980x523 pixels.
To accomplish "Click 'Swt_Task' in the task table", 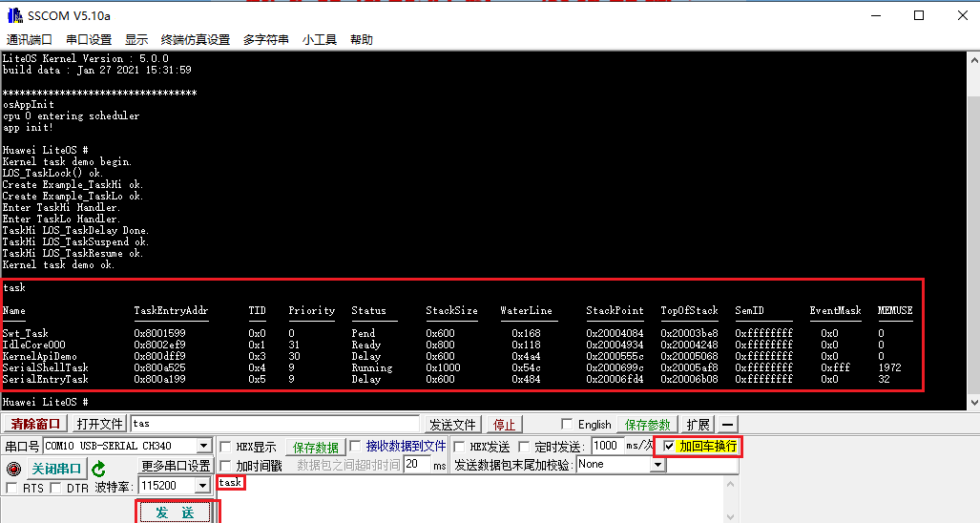I will click(x=25, y=334).
